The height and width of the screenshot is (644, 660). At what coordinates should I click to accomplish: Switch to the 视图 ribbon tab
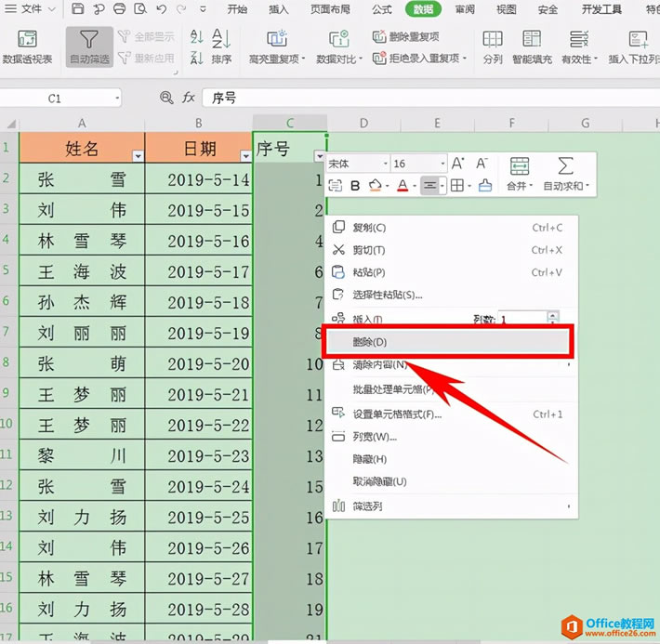506,9
